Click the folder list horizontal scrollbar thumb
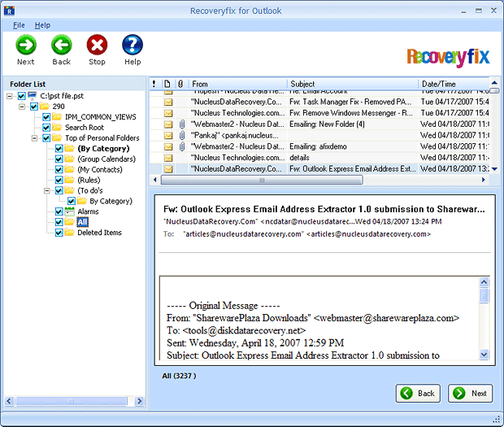Screen dimensions: 504x427 (x=71, y=401)
